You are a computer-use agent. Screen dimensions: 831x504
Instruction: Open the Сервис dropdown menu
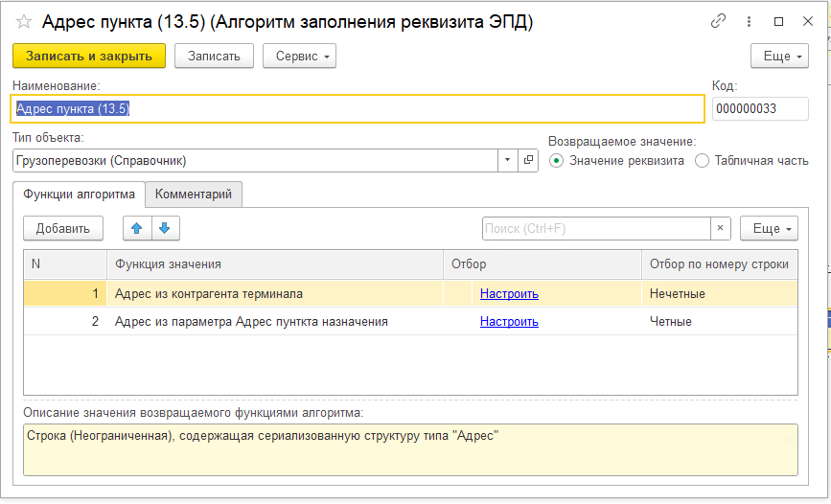(x=299, y=57)
